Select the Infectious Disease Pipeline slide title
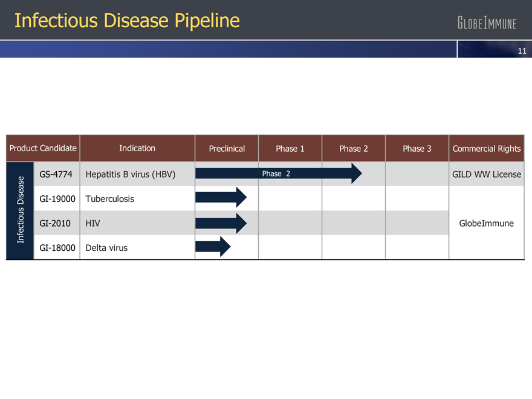The height and width of the screenshot is (399, 532). (x=127, y=21)
